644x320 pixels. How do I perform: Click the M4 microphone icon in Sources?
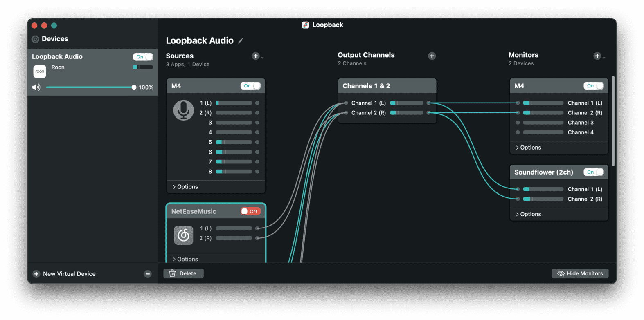click(x=183, y=110)
